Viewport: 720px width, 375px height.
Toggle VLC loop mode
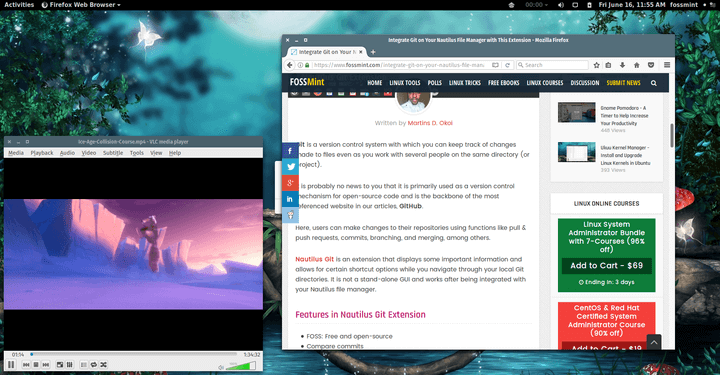[94, 364]
